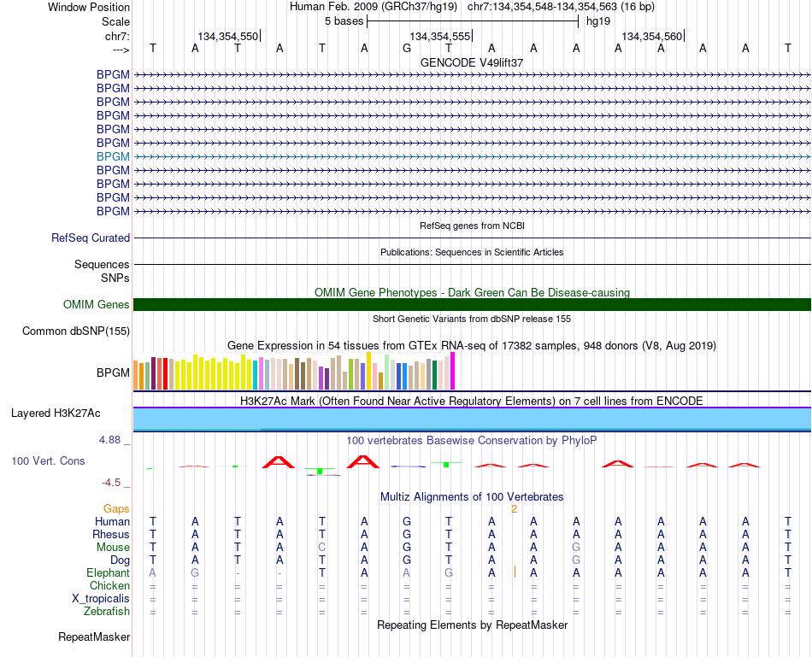
Task: Select the Zebrafish alignment row label
Action: [107, 612]
